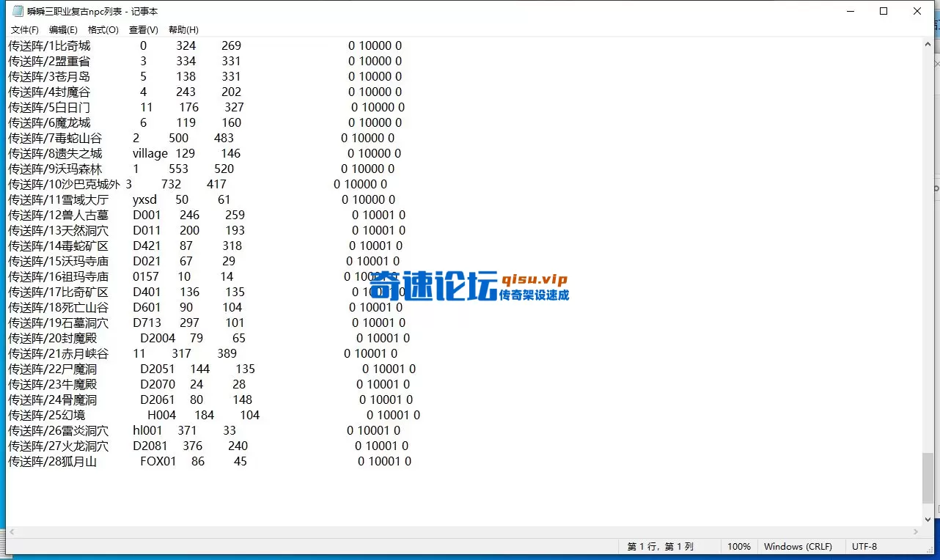Open the 查看(V) menu
Screen dimensions: 940x560
pyautogui.click(x=143, y=29)
